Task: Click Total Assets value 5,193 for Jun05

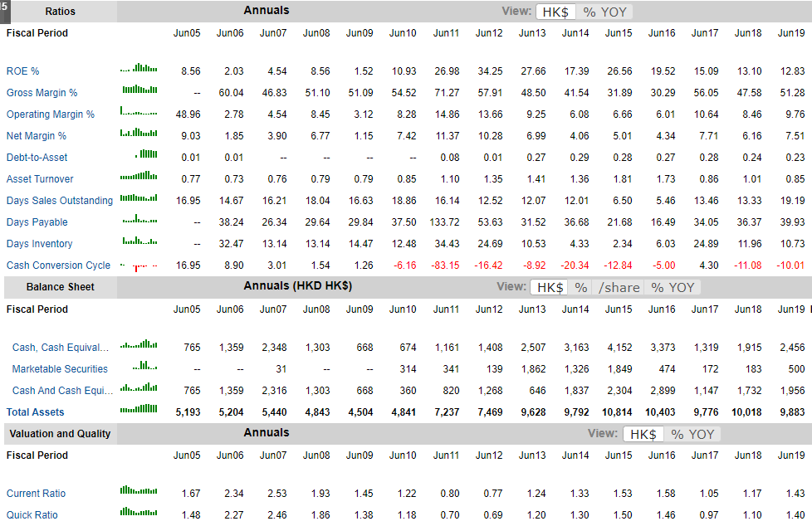Action: coord(188,412)
